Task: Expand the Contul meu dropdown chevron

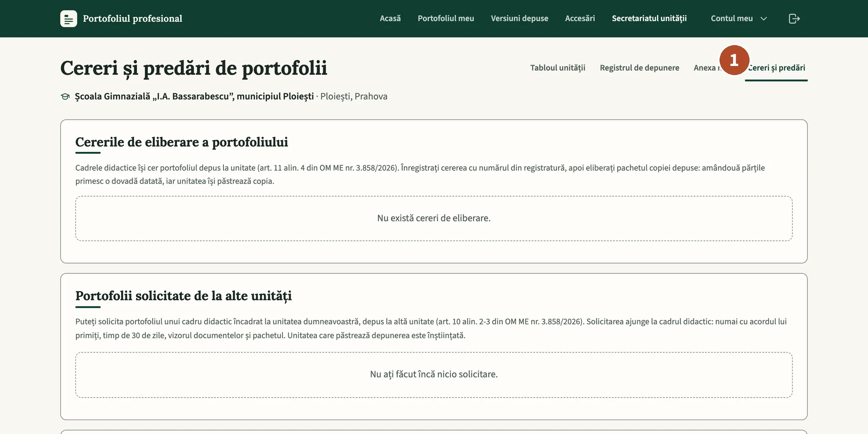Action: (764, 19)
